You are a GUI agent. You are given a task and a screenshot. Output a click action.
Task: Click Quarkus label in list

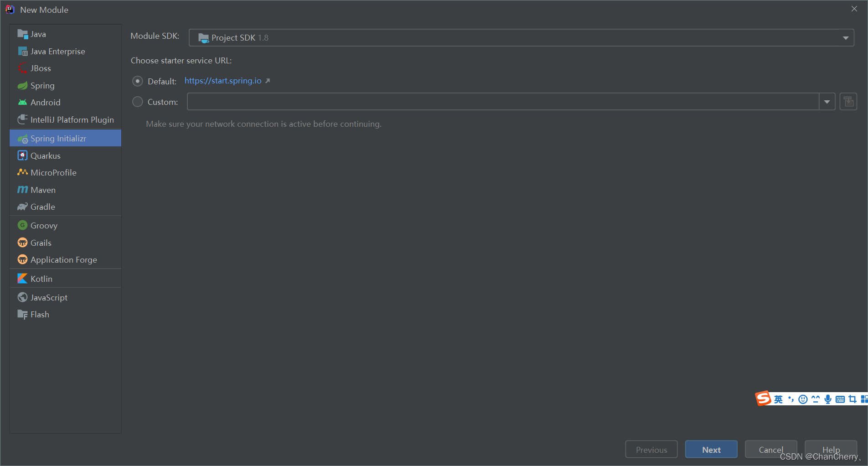tap(46, 156)
